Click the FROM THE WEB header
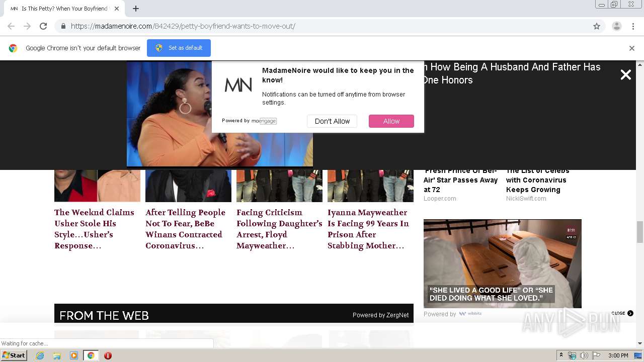The image size is (644, 362). [104, 315]
